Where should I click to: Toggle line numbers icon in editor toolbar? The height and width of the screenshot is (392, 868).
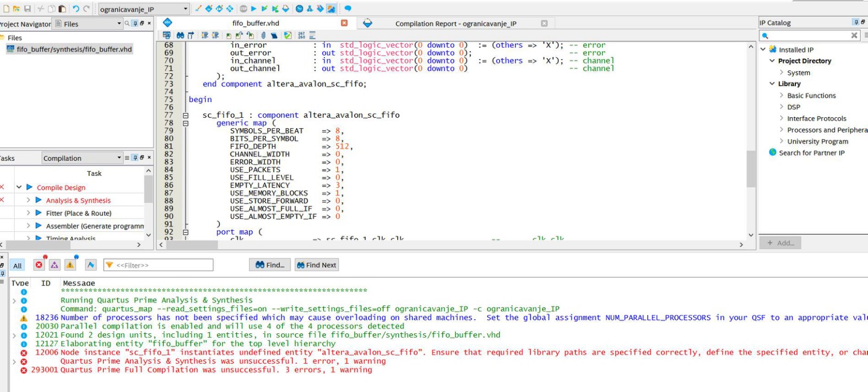(302, 35)
